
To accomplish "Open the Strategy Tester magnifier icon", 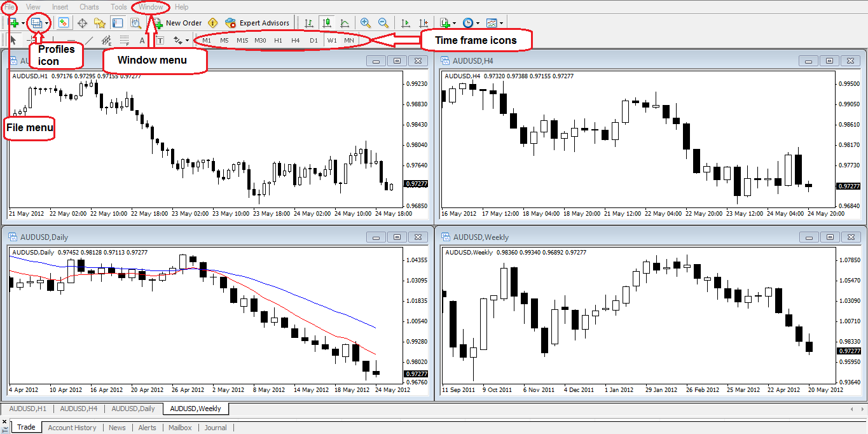I will (x=135, y=23).
